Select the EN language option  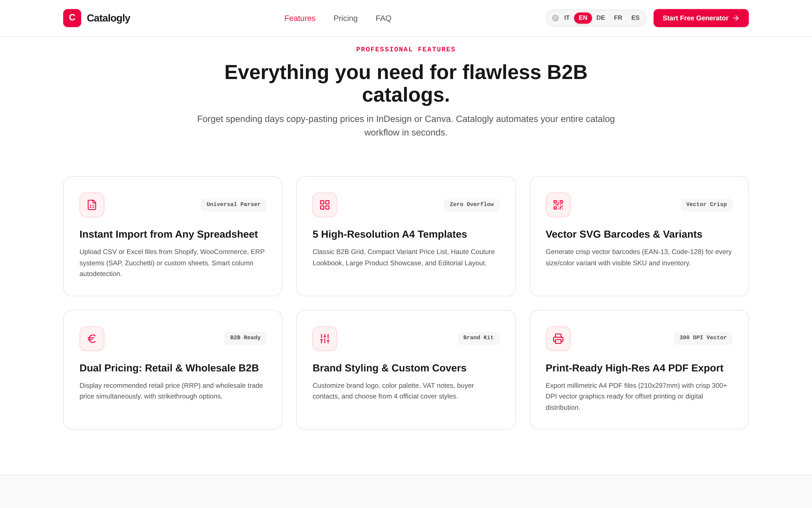pos(583,18)
